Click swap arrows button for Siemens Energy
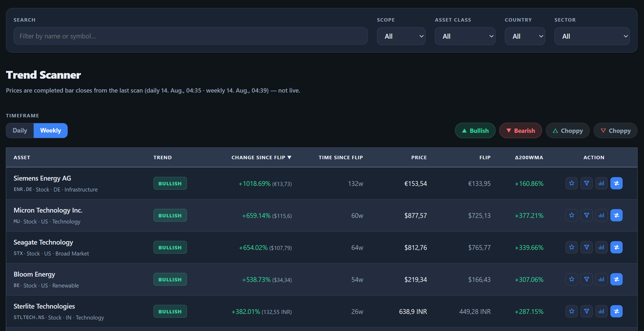Screen dimensions: 644x331 (x=616, y=183)
